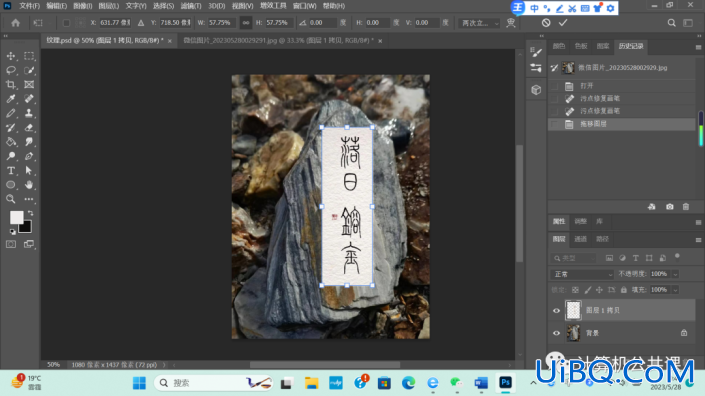Select the History Brush tool
Image resolution: width=705 pixels, height=396 pixels.
click(x=11, y=128)
